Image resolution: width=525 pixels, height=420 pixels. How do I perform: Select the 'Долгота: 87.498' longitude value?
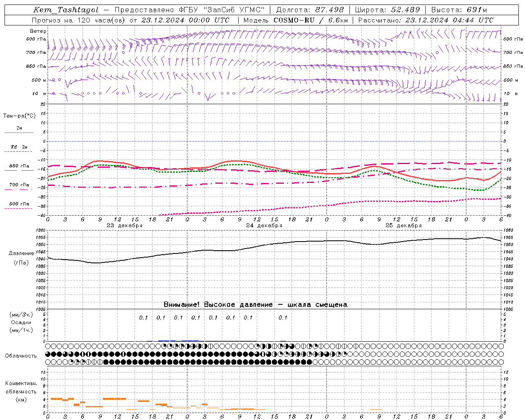[310, 10]
